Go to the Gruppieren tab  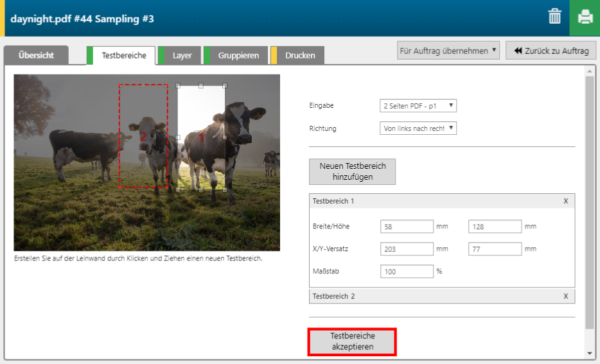point(238,55)
